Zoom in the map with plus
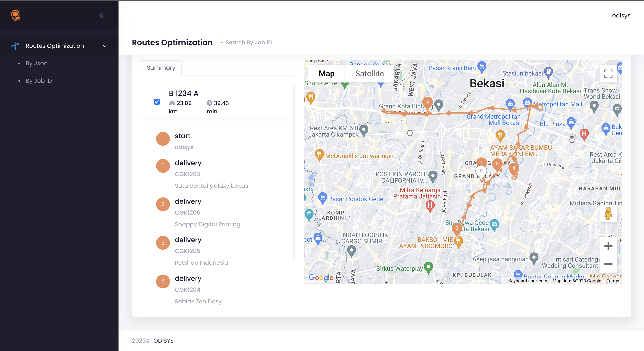 pos(608,245)
